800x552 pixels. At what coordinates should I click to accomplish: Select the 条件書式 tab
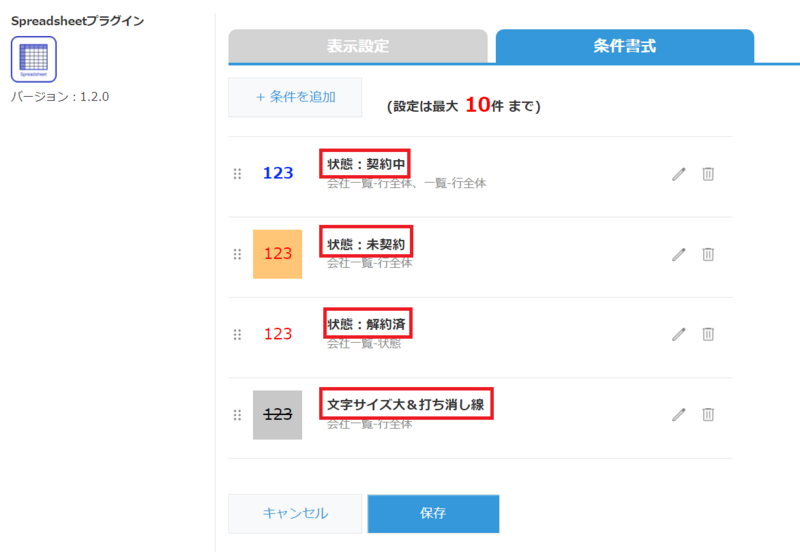pos(624,46)
